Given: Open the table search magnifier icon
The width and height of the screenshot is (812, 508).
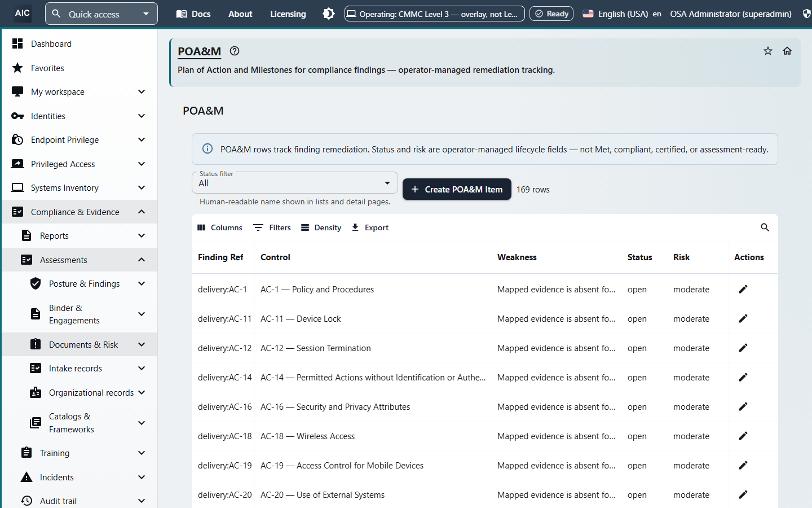Looking at the screenshot, I should pos(765,227).
